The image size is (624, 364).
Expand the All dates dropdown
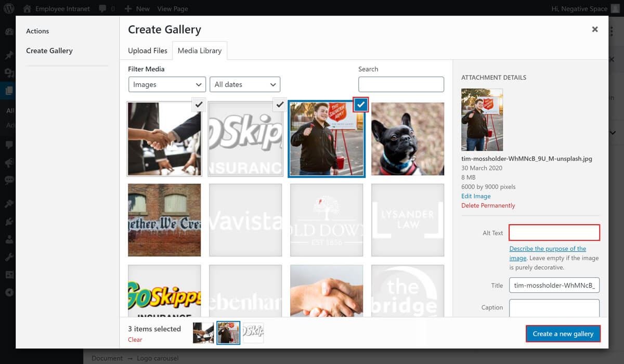tap(245, 84)
